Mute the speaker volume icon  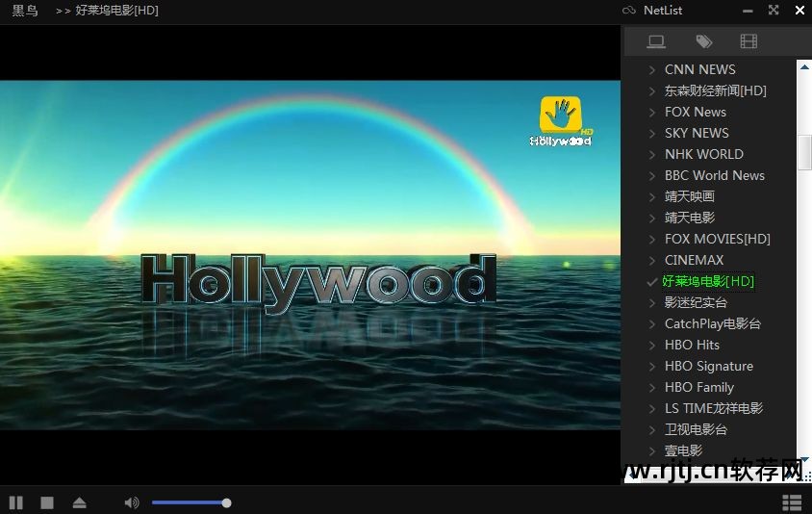click(131, 502)
